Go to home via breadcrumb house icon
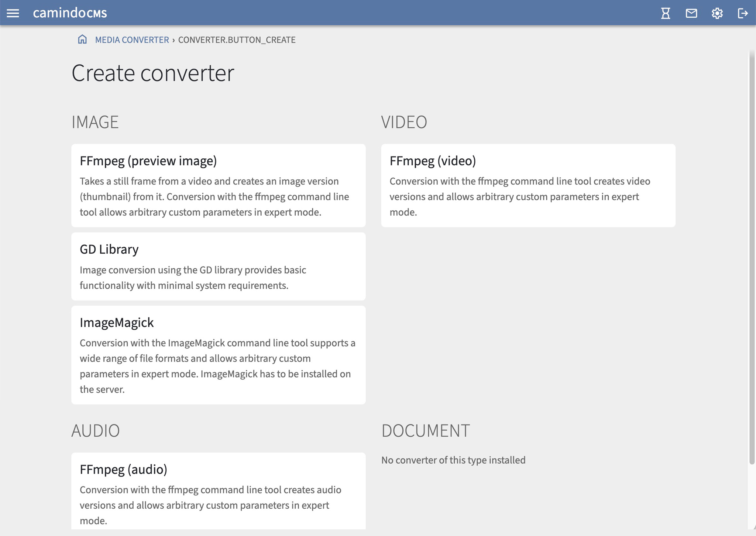The image size is (756, 536). 82,39
